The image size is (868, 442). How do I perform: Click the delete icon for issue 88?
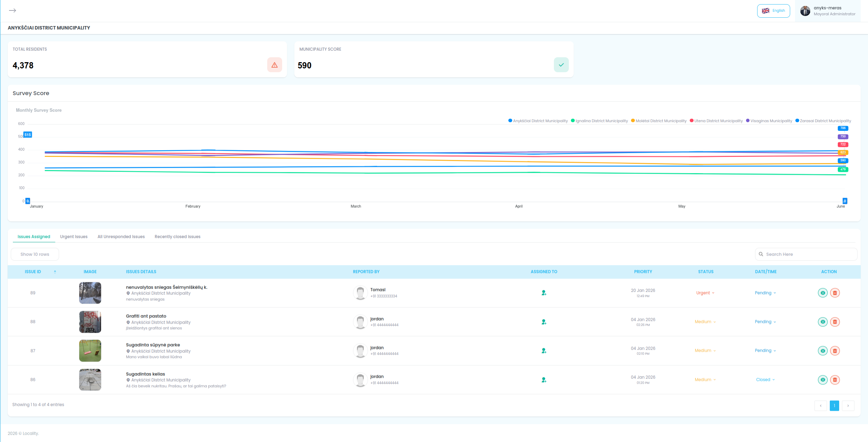click(835, 322)
